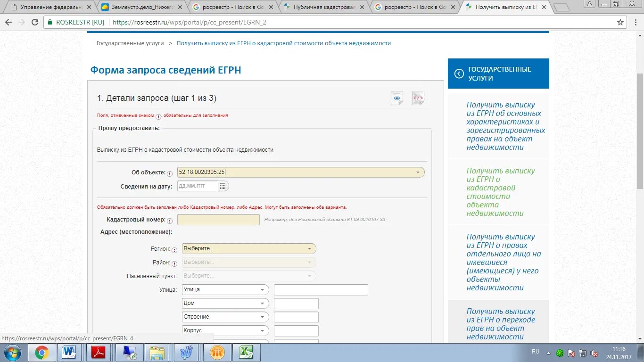The image size is (644, 362).
Task: Open the Дом type dropdown
Action: pos(225,303)
